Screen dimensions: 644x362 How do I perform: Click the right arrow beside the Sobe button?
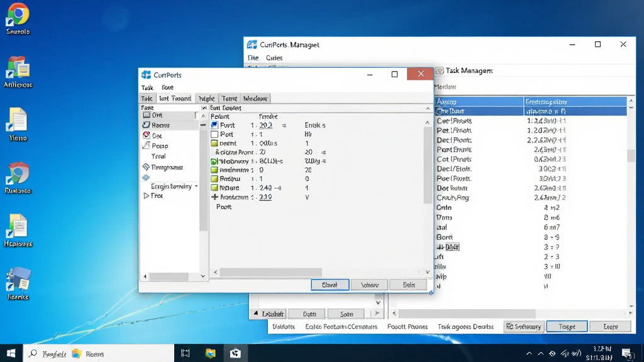pos(377,313)
